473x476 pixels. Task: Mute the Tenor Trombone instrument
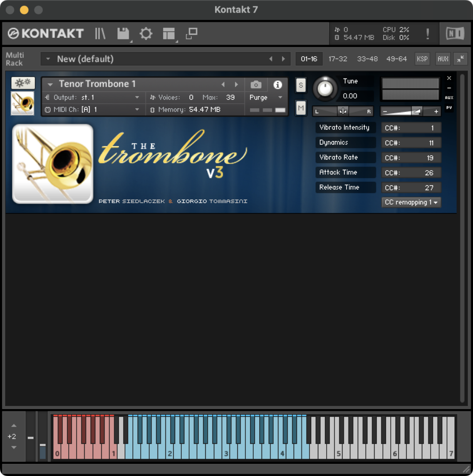pyautogui.click(x=301, y=108)
